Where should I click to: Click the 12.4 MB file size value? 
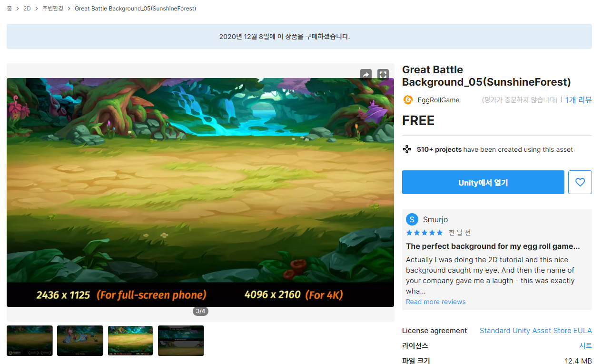coord(578,361)
